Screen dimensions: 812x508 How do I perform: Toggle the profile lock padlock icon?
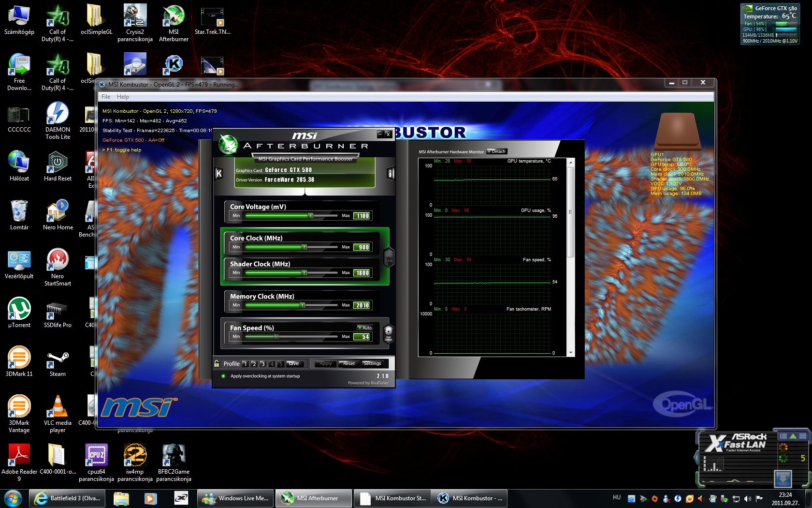217,363
